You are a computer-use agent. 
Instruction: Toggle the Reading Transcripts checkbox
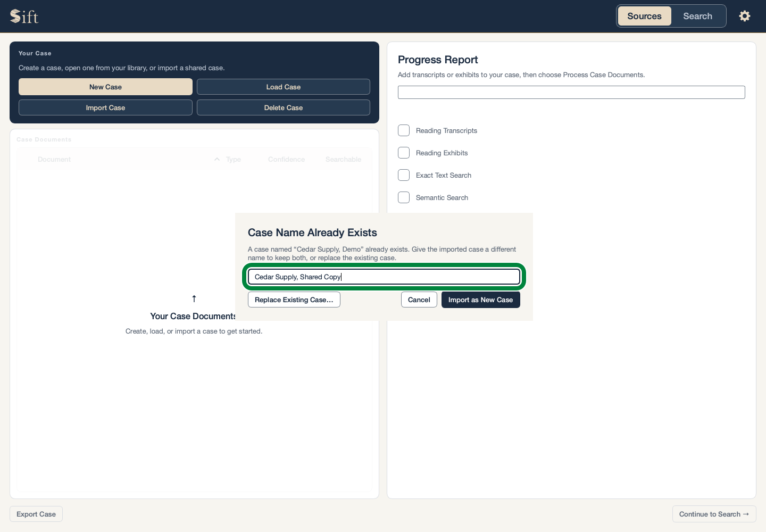(x=404, y=130)
